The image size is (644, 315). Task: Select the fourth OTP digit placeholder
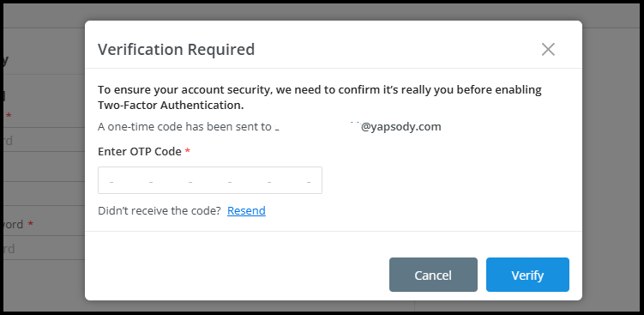tap(230, 181)
